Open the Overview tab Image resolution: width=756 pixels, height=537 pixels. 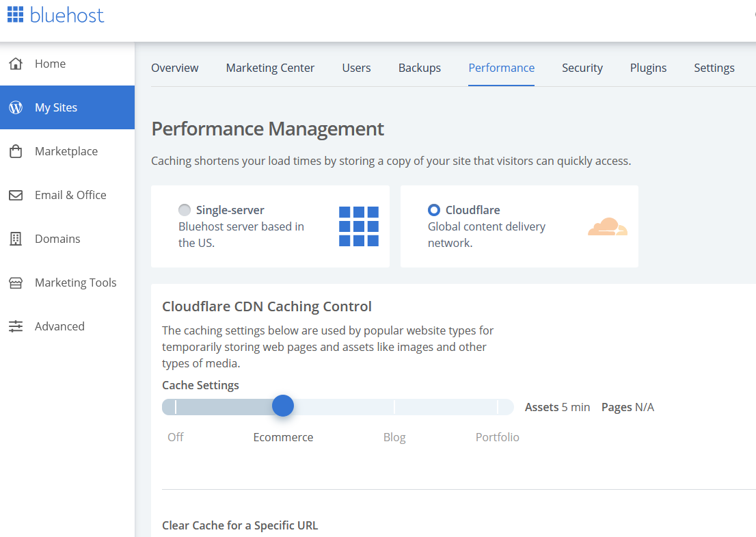coord(174,68)
